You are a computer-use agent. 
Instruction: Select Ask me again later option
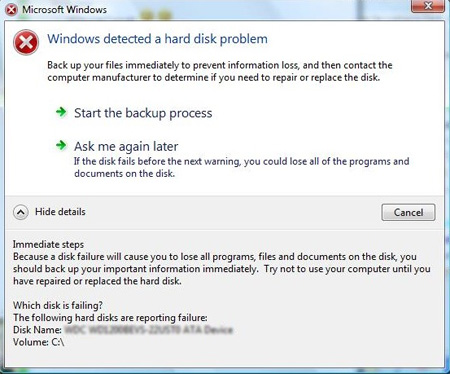[126, 146]
